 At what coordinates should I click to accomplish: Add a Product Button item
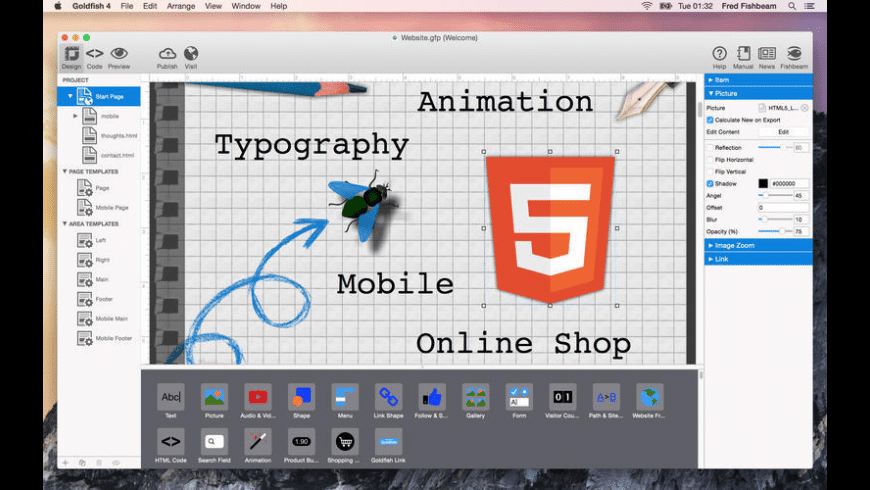[x=301, y=446]
